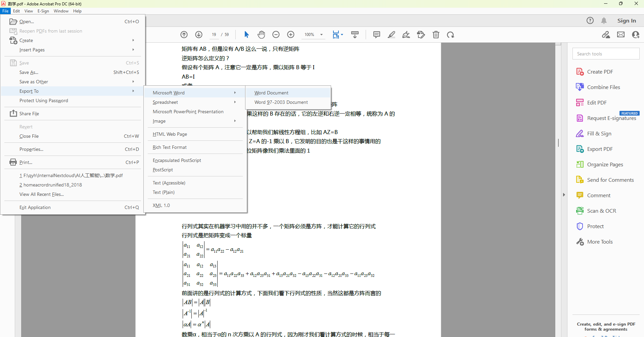Click the fit page scrolling icon
Viewport: 644px width, 337px height.
(x=336, y=35)
